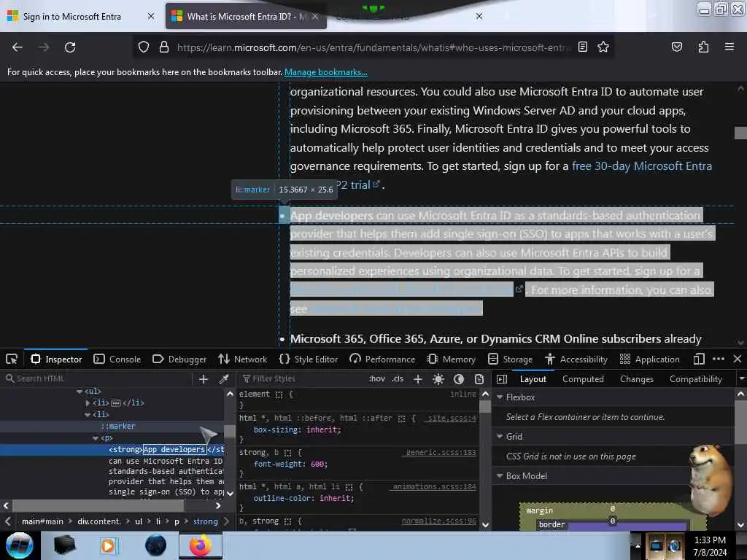Click the add new node plus icon
Image resolution: width=747 pixels, height=560 pixels.
(x=204, y=379)
